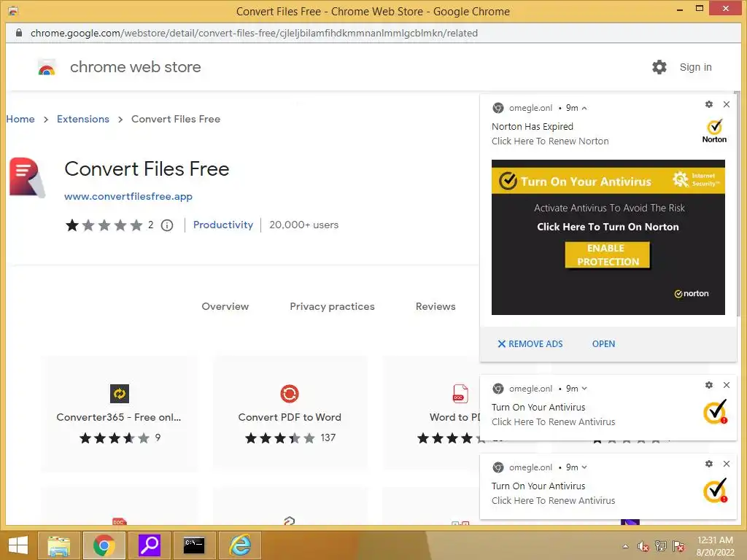Viewport: 747px width, 560px height.
Task: Open settings gear on Norton Has Expired notification
Action: 709,104
